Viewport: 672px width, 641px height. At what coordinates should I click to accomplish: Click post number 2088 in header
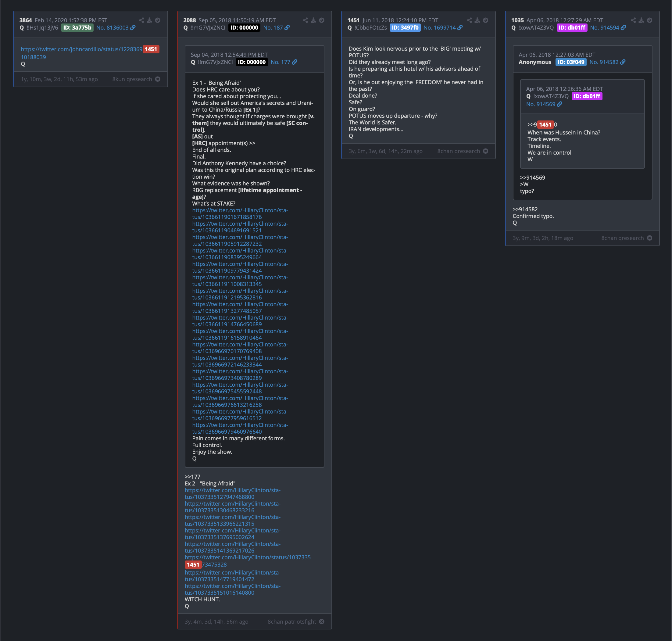coord(190,20)
